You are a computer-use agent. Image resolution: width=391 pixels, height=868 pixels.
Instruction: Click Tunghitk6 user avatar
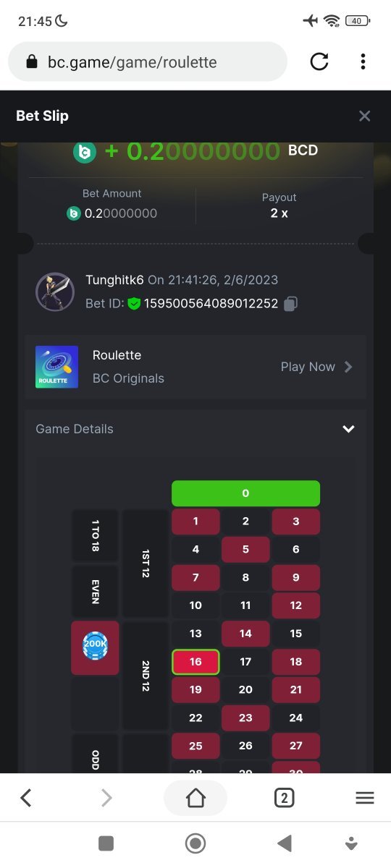(x=55, y=292)
